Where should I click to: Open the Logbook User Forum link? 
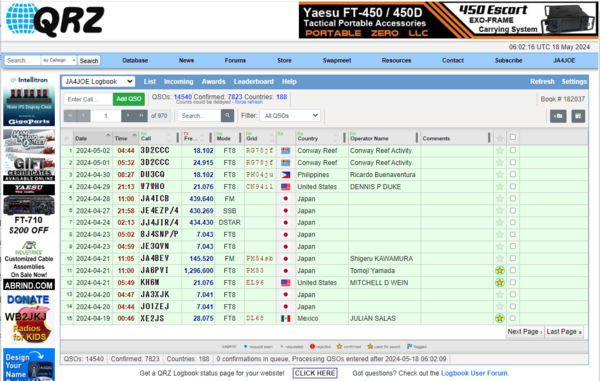point(474,373)
